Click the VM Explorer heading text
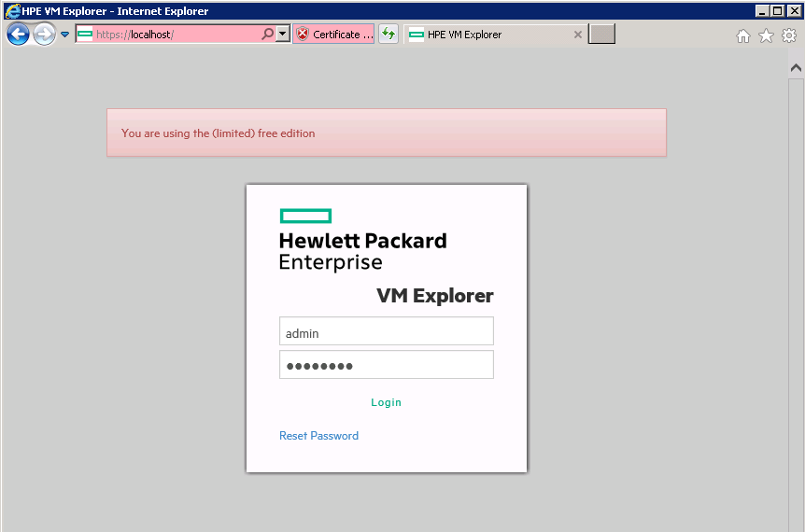The height and width of the screenshot is (532, 805). [435, 296]
